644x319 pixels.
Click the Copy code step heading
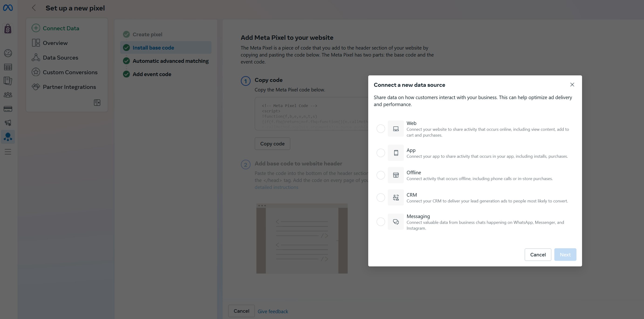[x=269, y=80]
